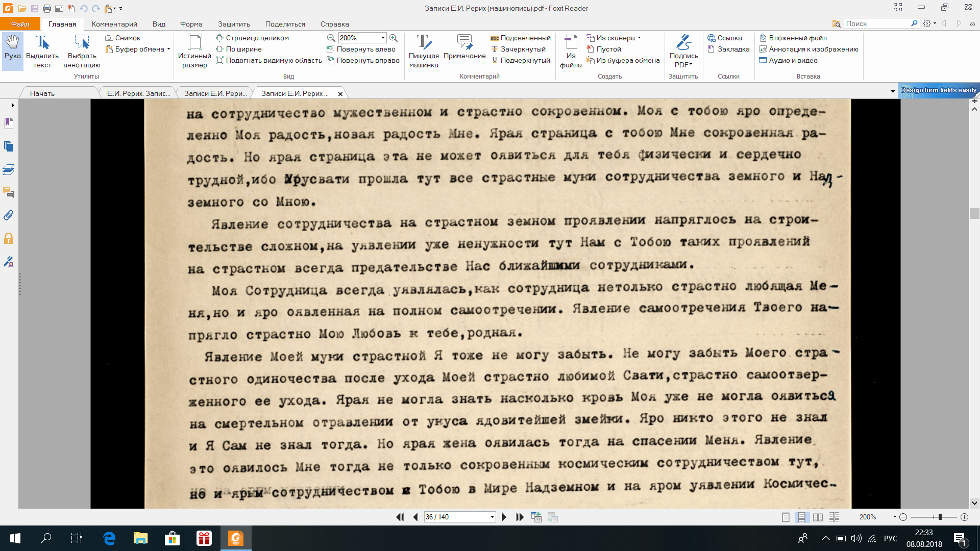Click the zoom out magnifier icon
Viewport: 980px width, 551px height.
coord(331,38)
